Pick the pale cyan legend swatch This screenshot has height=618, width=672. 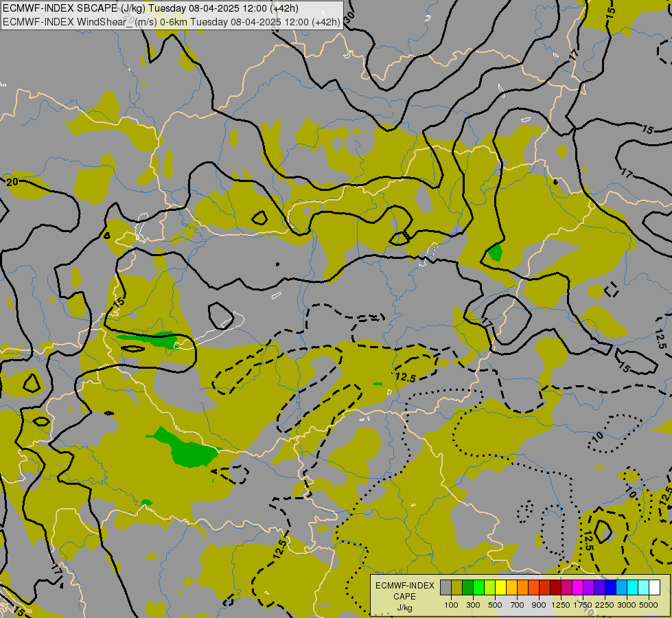pyautogui.click(x=644, y=587)
